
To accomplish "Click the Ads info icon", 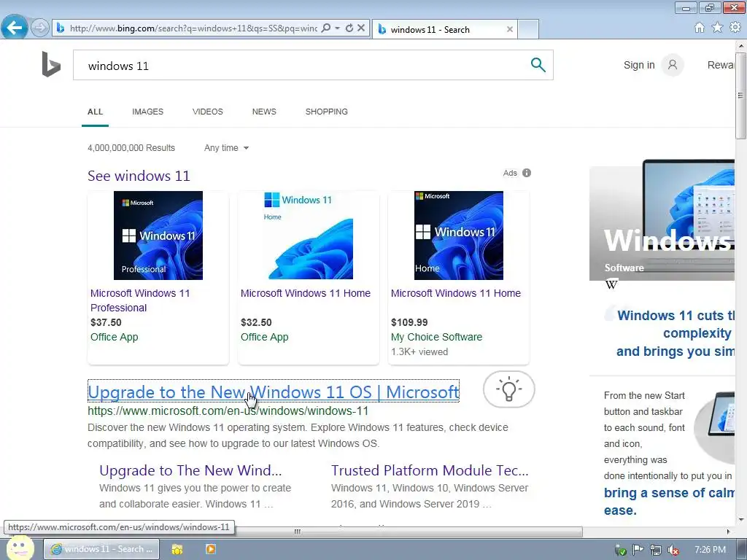I will [527, 173].
